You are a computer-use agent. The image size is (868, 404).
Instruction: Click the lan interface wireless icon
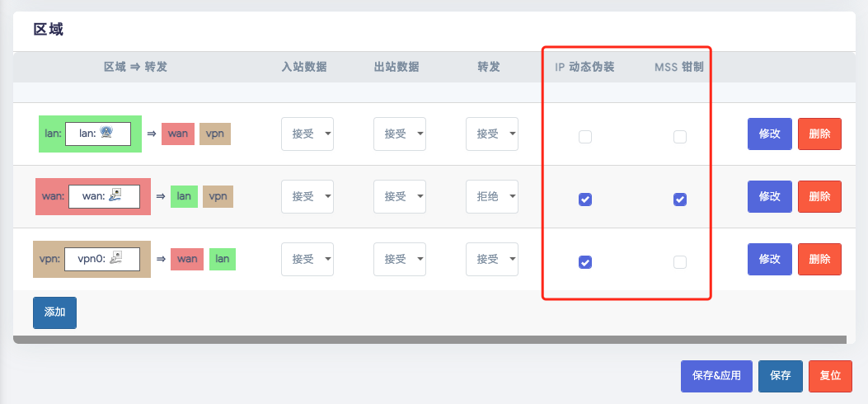[x=107, y=132]
